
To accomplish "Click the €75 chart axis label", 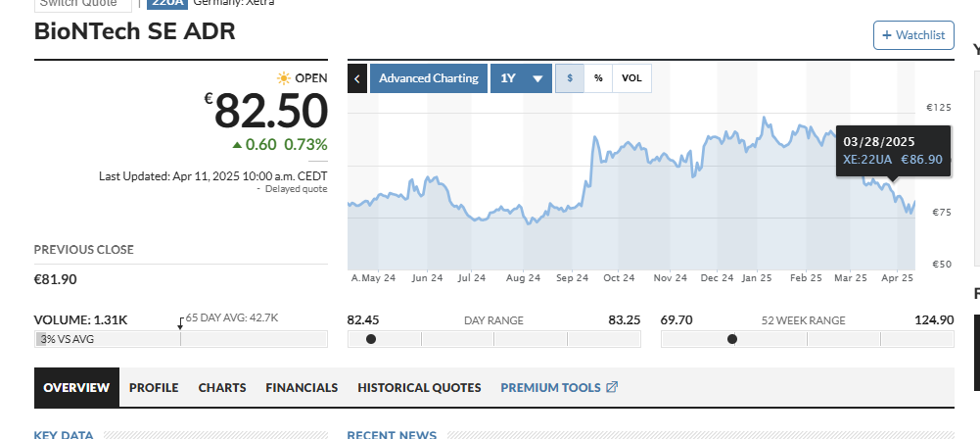I will point(941,213).
